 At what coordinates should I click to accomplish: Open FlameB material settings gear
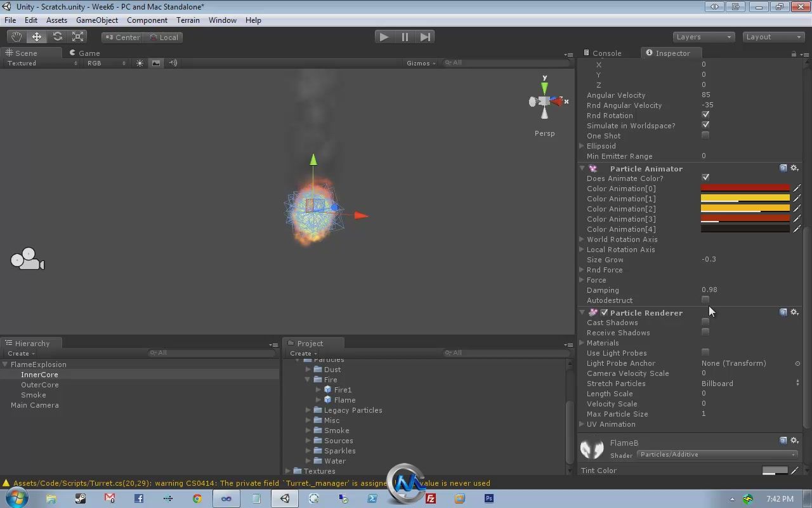pyautogui.click(x=794, y=440)
